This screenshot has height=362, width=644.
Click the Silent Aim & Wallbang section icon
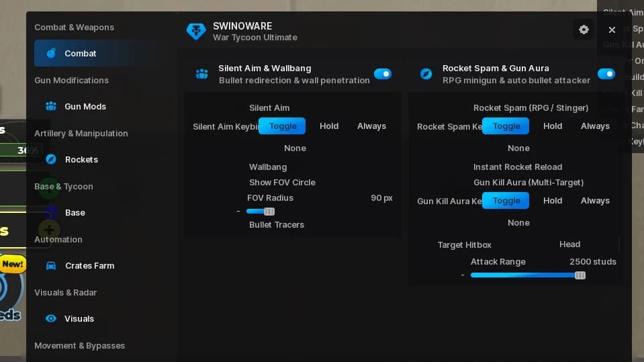tap(201, 74)
